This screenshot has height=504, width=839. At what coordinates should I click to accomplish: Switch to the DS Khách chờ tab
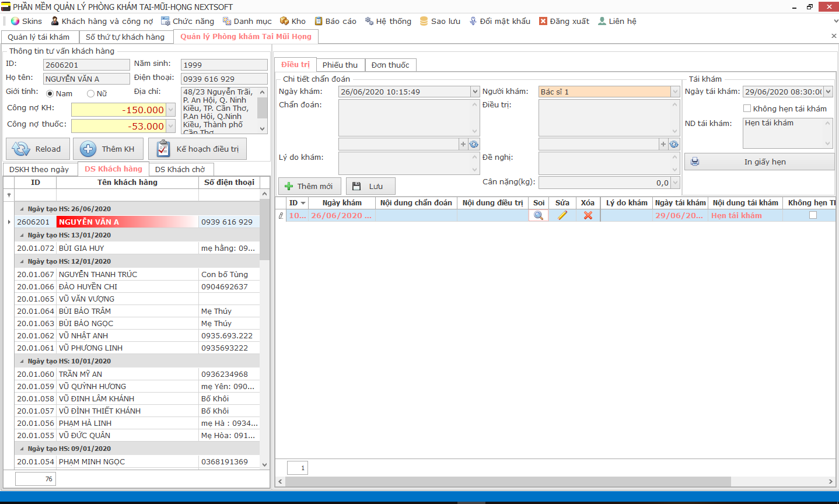coord(180,169)
